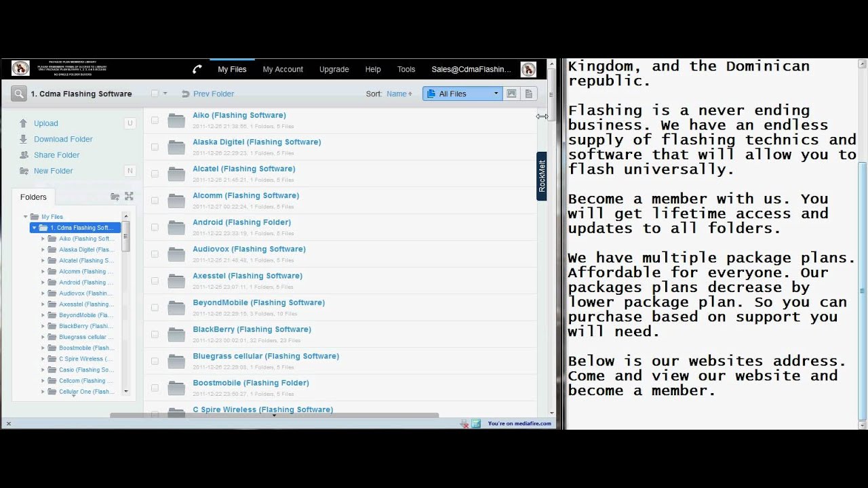Click the Share Folder people icon
Image resolution: width=868 pixels, height=488 pixels.
pyautogui.click(x=24, y=155)
